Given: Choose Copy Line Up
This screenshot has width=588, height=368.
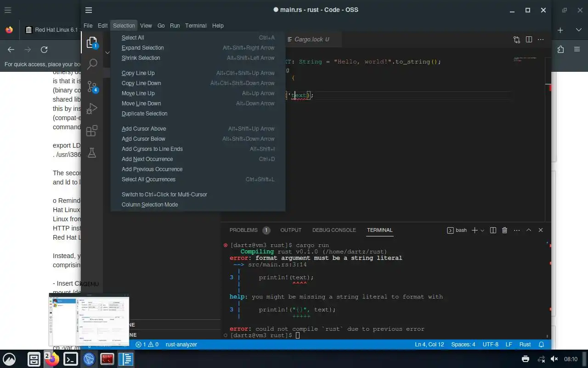Looking at the screenshot, I should (x=198, y=73).
